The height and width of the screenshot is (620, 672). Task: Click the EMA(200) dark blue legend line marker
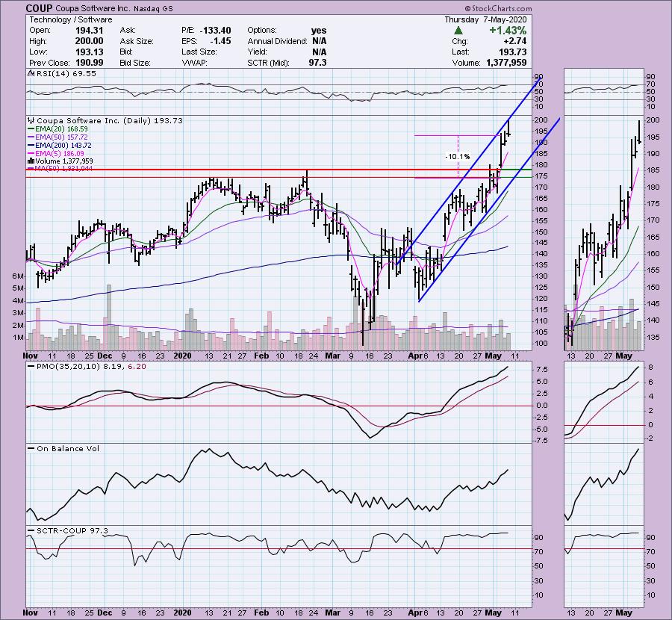point(31,145)
